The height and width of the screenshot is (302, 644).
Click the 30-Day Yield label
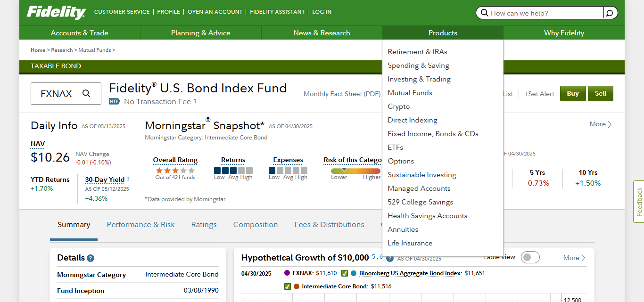tap(105, 180)
